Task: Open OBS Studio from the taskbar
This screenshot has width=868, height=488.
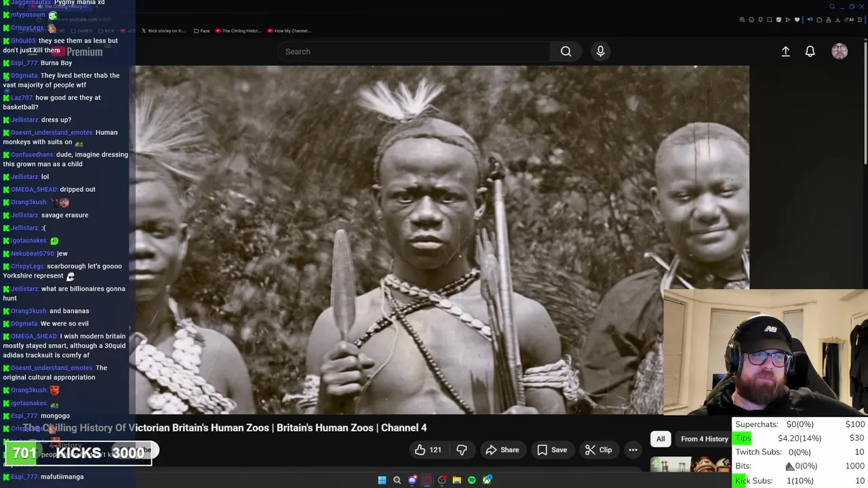Action: (x=442, y=480)
